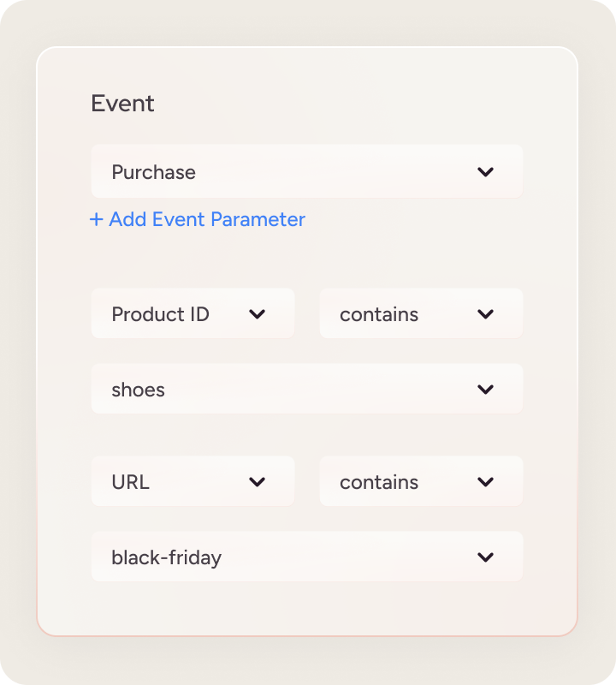The height and width of the screenshot is (685, 616).
Task: Click the Add Event Parameter link
Action: point(207,220)
